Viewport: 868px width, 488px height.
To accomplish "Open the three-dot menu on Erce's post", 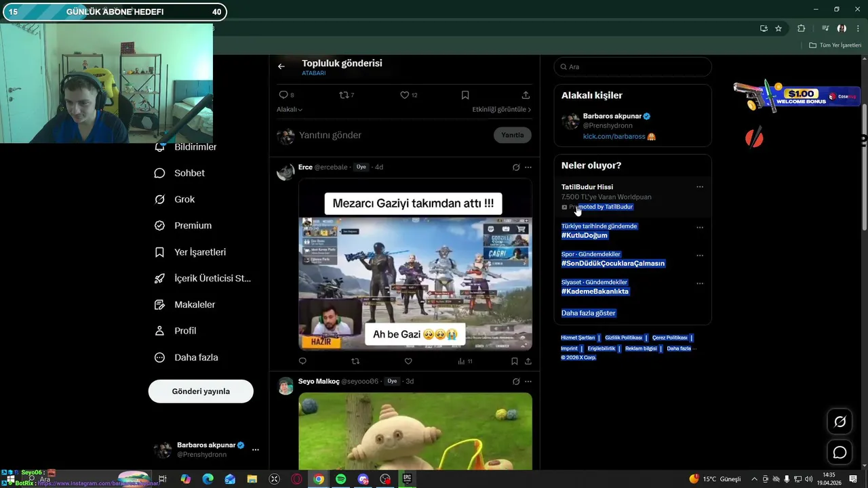I will pyautogui.click(x=528, y=167).
